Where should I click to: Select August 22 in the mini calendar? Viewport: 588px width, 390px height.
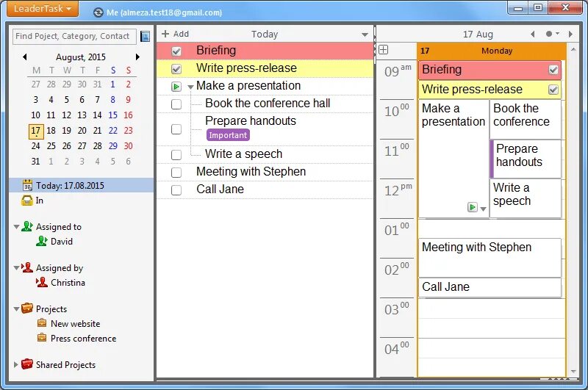click(113, 131)
